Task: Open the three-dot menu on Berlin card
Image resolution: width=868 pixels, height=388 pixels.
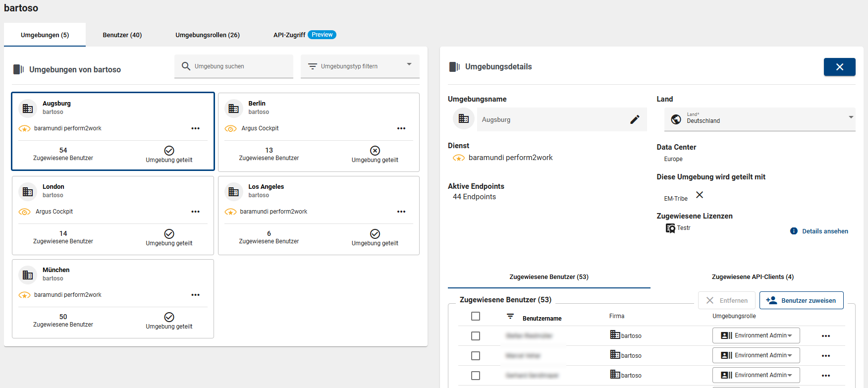Action: coord(401,128)
